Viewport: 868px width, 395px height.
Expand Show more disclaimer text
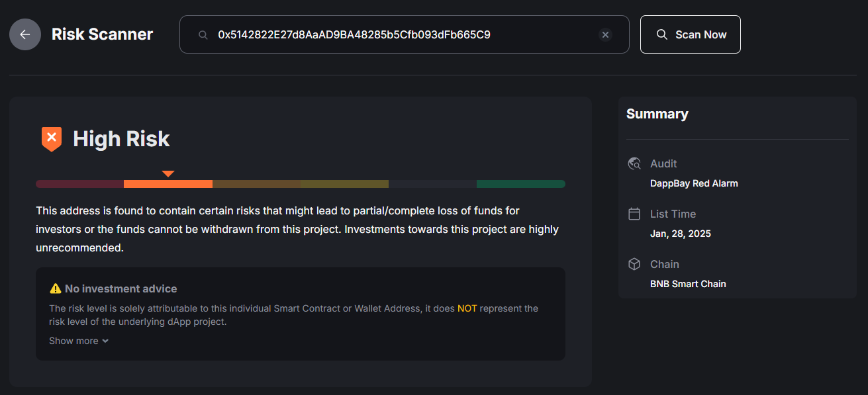pos(79,341)
